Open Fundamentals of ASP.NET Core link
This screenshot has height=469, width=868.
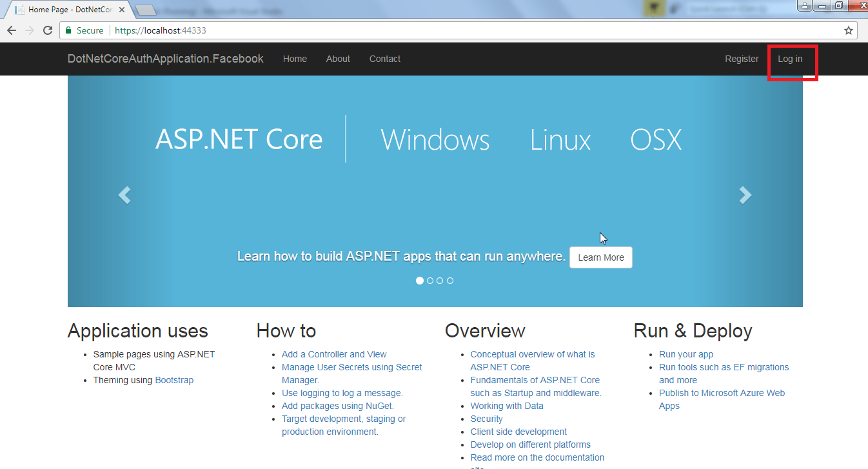coord(536,386)
